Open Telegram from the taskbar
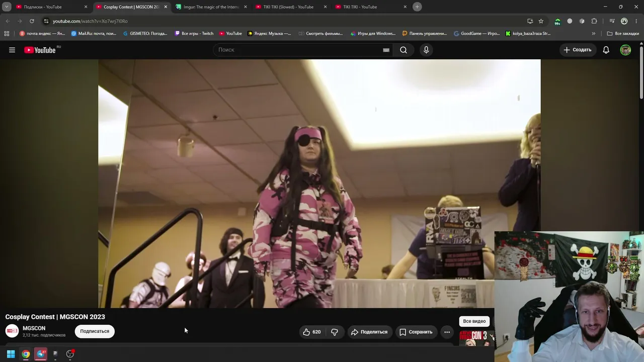The width and height of the screenshot is (644, 362). point(41,354)
